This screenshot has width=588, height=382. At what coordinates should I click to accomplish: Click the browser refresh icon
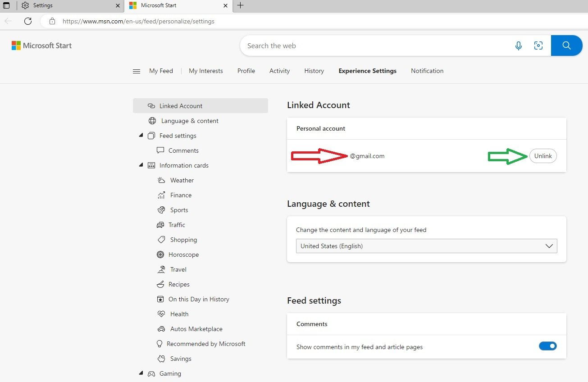click(28, 21)
